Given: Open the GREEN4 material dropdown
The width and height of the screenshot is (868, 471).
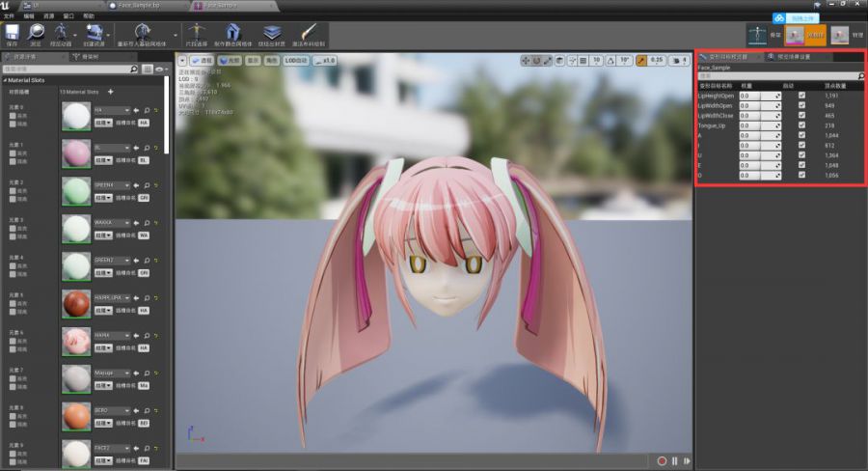Looking at the screenshot, I should click(x=112, y=185).
